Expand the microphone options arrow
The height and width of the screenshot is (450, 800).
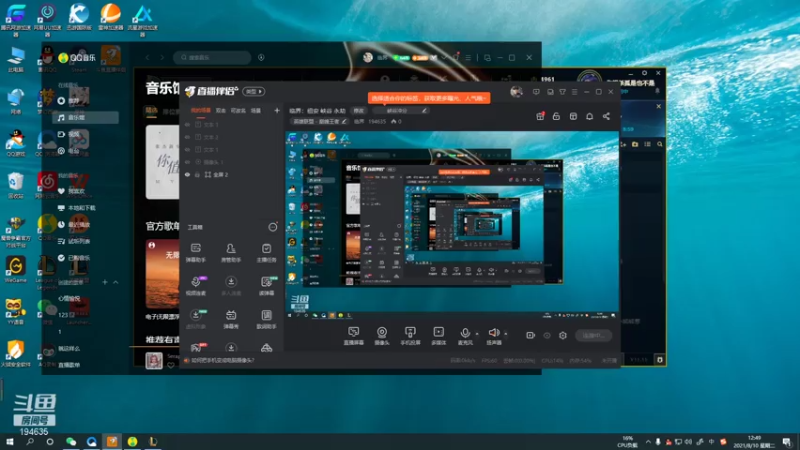(x=477, y=334)
